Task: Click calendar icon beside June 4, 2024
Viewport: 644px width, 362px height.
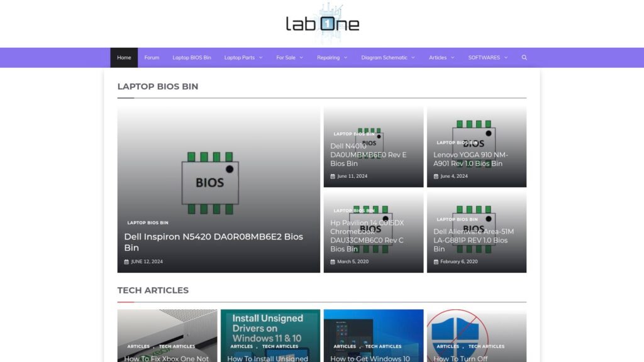Action: 436,176
